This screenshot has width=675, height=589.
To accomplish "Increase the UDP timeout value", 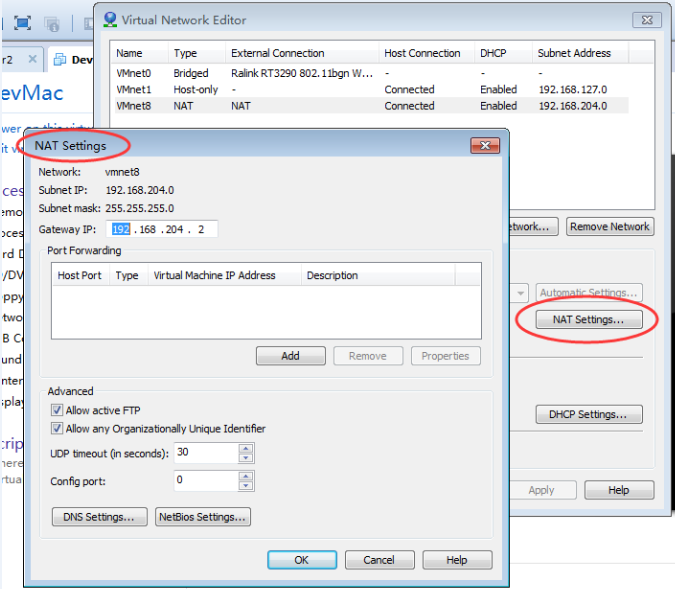I will pos(246,448).
